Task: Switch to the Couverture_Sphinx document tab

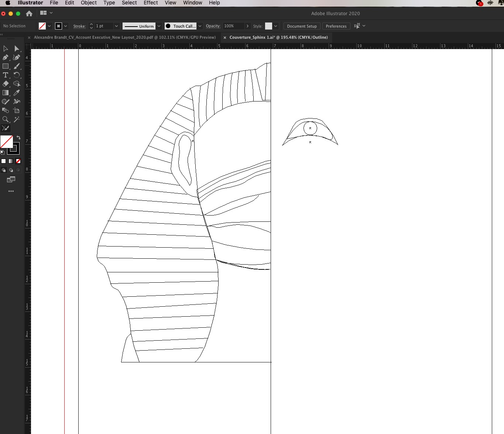Action: pos(278,37)
